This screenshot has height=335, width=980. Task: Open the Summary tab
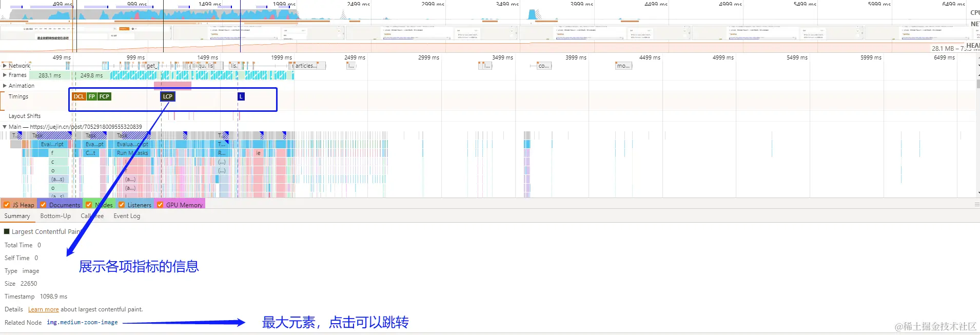coord(17,216)
